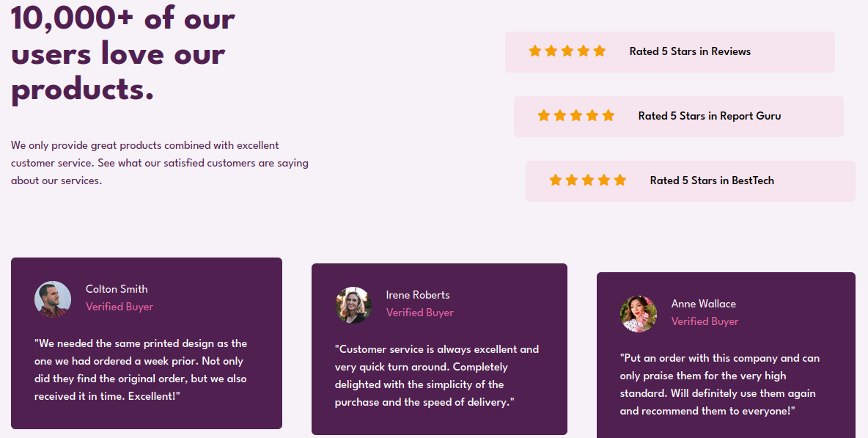Click the Irene Roberts reviewer name
The height and width of the screenshot is (438, 868).
pos(418,295)
